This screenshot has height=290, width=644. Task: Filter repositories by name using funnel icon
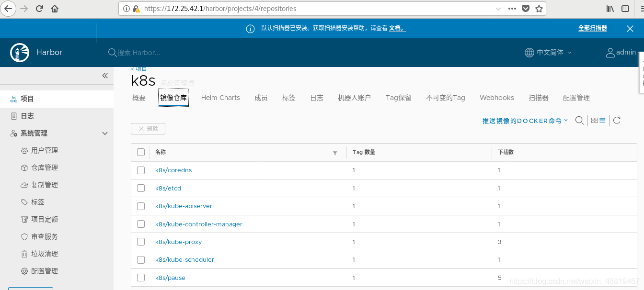[335, 153]
